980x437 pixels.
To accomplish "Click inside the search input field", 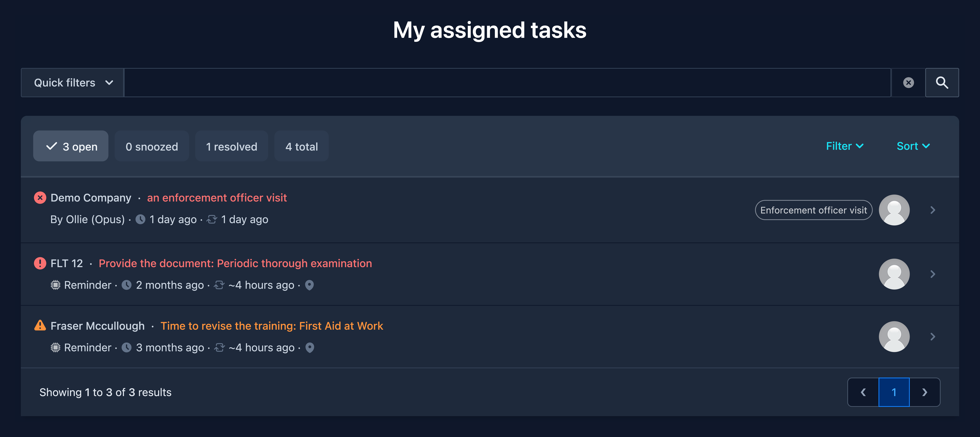I will click(x=507, y=83).
